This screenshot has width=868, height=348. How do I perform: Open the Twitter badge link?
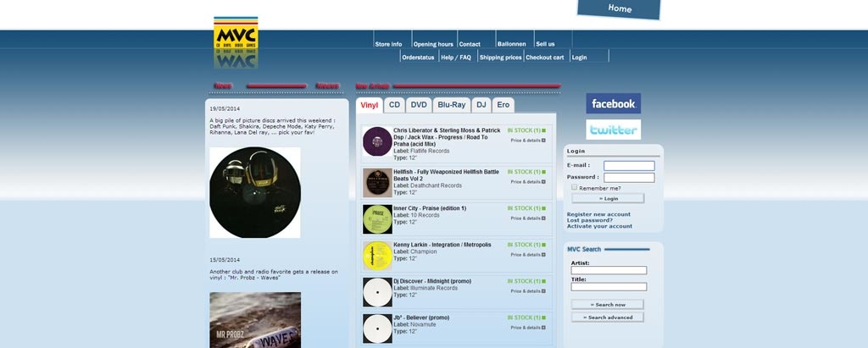coord(614,130)
